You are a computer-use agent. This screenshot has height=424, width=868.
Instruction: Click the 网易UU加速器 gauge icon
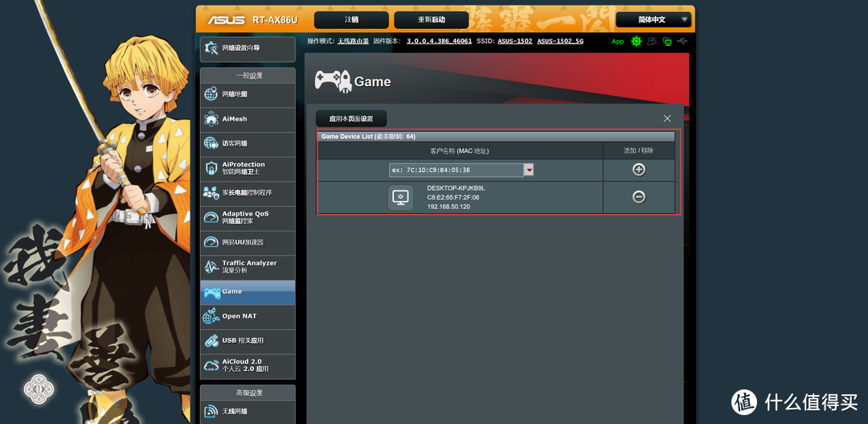click(211, 242)
